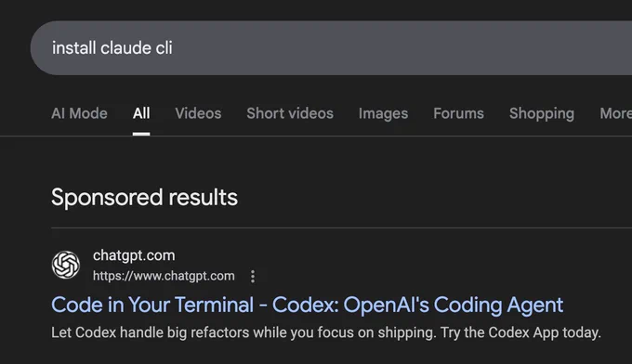Focus the search box containing install claude cli
Viewport: 632px width, 364px height.
click(x=331, y=48)
